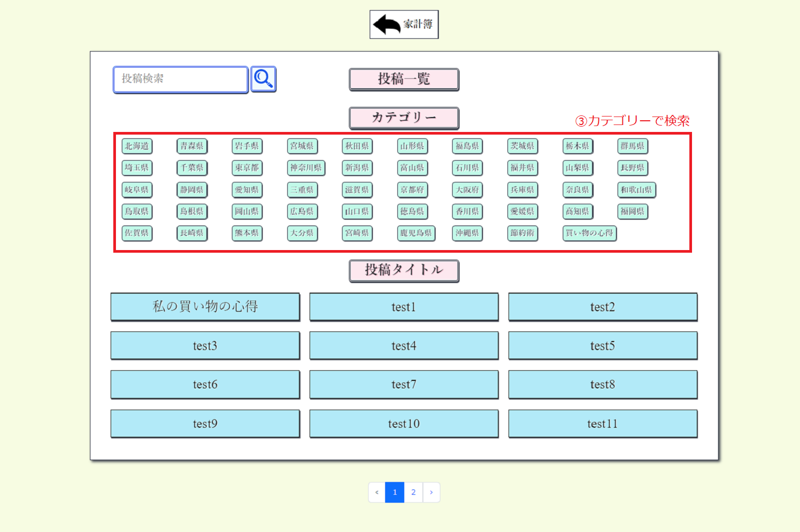800x532 pixels.
Task: Open the post titled test5
Action: [603, 346]
